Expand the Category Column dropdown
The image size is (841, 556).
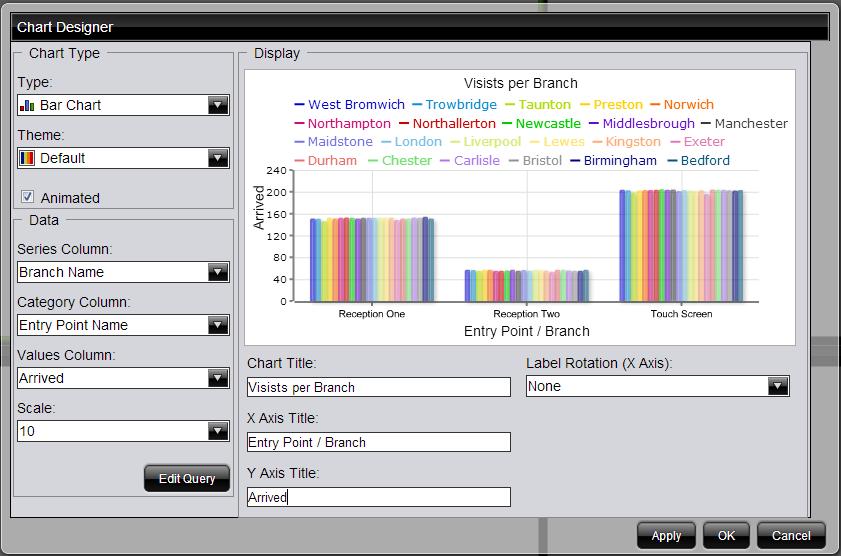point(218,325)
